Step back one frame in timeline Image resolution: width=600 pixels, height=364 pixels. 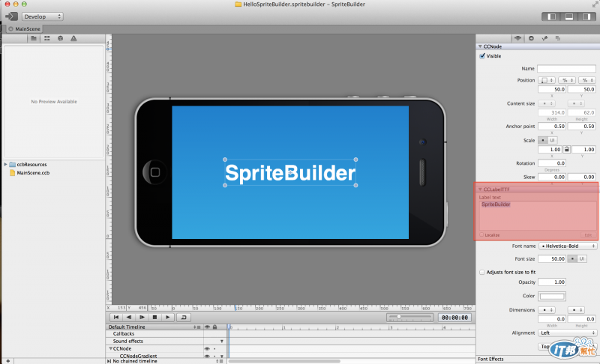[129, 317]
